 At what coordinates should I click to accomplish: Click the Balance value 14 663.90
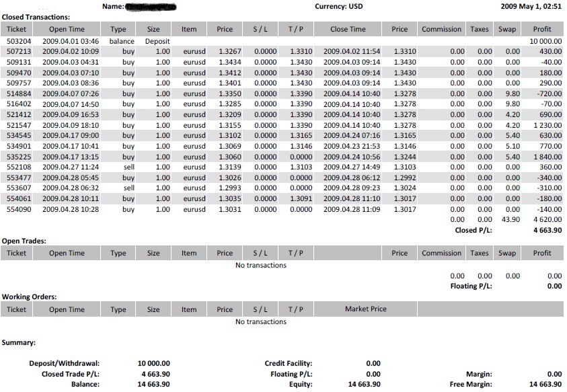tap(153, 384)
